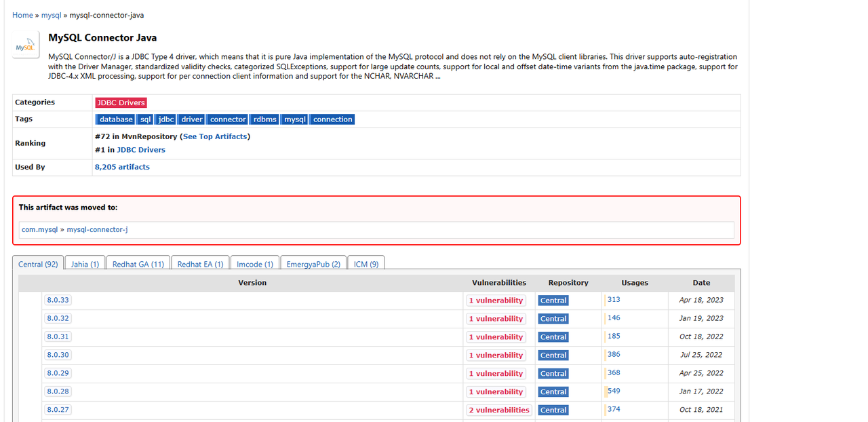View the 2 vulnerabilities badge for 8.0.27

point(498,410)
